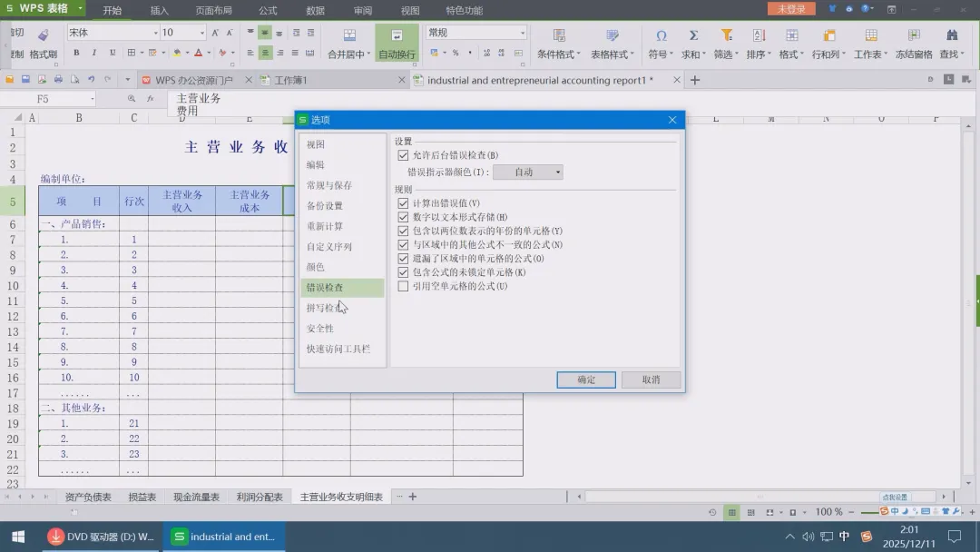Image resolution: width=980 pixels, height=552 pixels.
Task: Uncheck 允许后台错误检查(B) checkbox
Action: pos(403,155)
